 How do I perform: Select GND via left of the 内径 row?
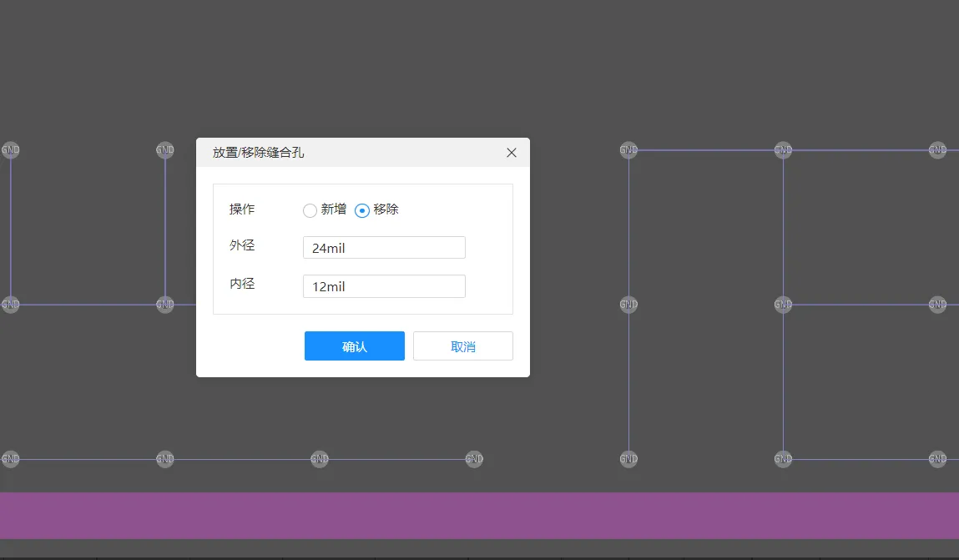pyautogui.click(x=165, y=305)
